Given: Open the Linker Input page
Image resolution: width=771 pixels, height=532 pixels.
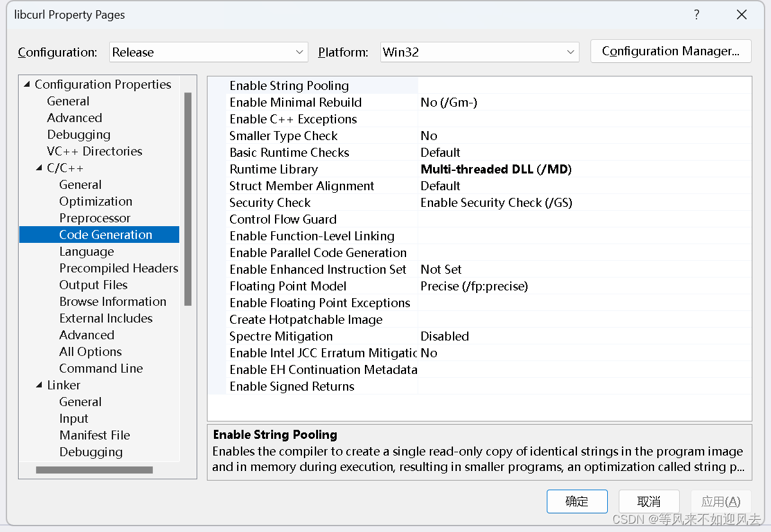Looking at the screenshot, I should pos(74,418).
